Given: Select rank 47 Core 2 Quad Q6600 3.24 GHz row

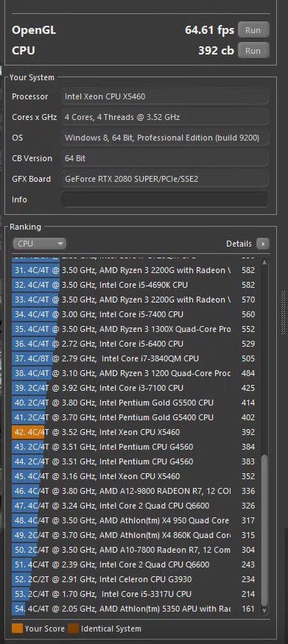Looking at the screenshot, I should [x=134, y=506].
